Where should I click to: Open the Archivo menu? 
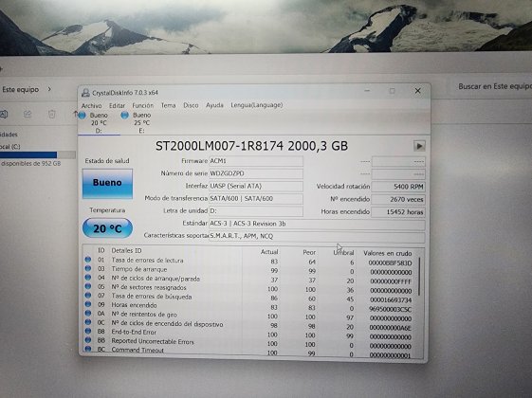91,105
